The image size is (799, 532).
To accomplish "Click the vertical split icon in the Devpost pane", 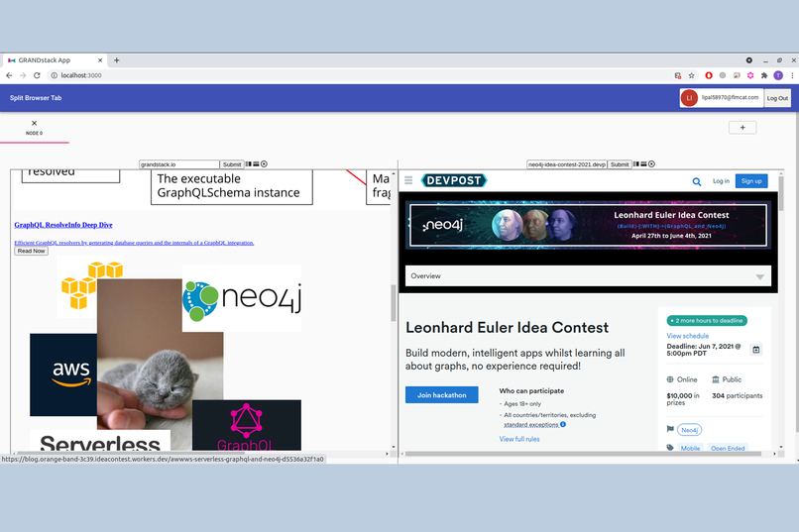I will [636, 163].
